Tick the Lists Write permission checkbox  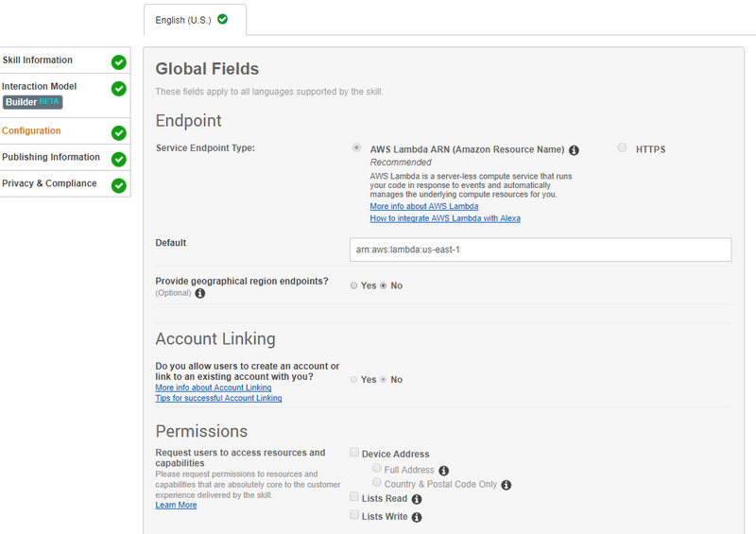click(x=354, y=514)
